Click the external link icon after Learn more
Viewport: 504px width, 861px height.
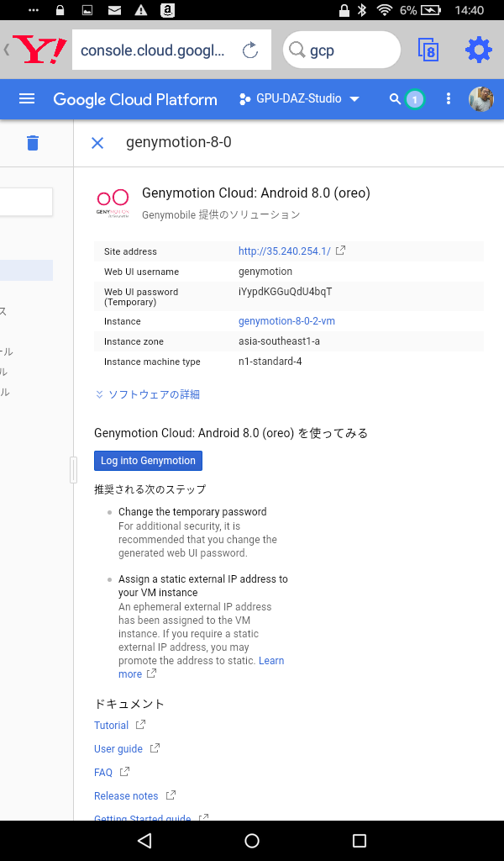[x=151, y=673]
